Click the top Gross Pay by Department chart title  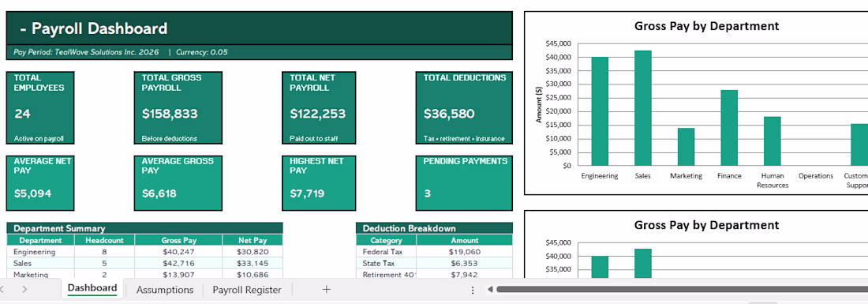coord(706,26)
